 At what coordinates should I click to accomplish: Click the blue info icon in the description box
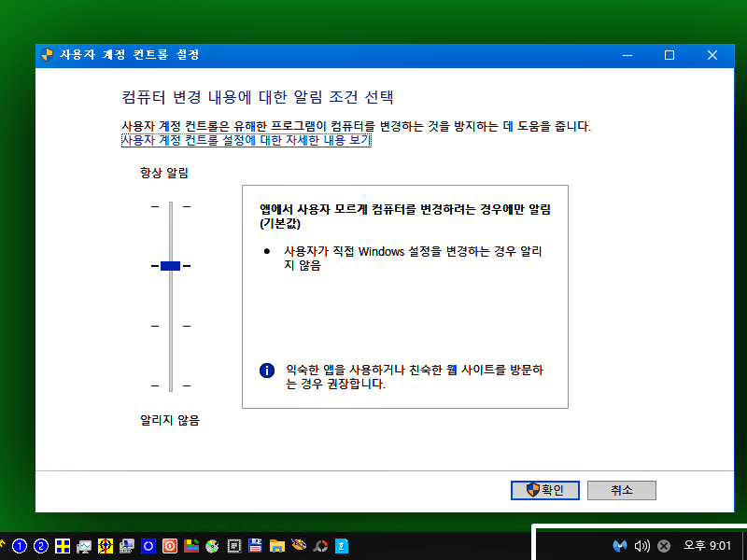pyautogui.click(x=267, y=370)
